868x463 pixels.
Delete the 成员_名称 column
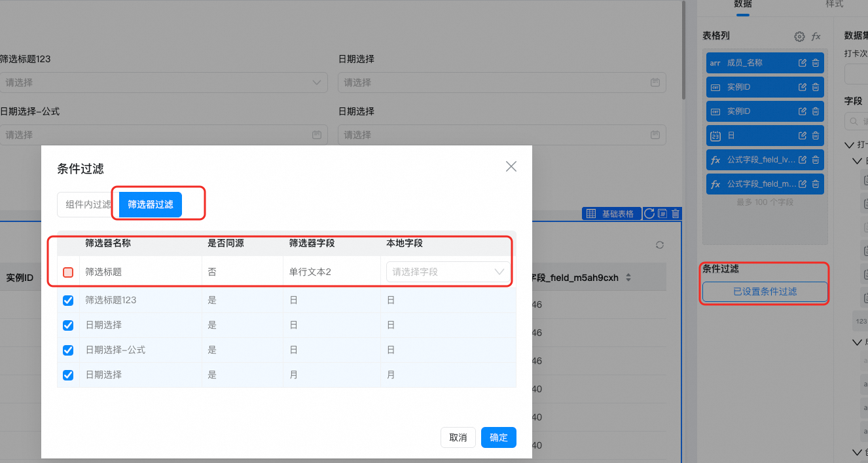tap(816, 63)
